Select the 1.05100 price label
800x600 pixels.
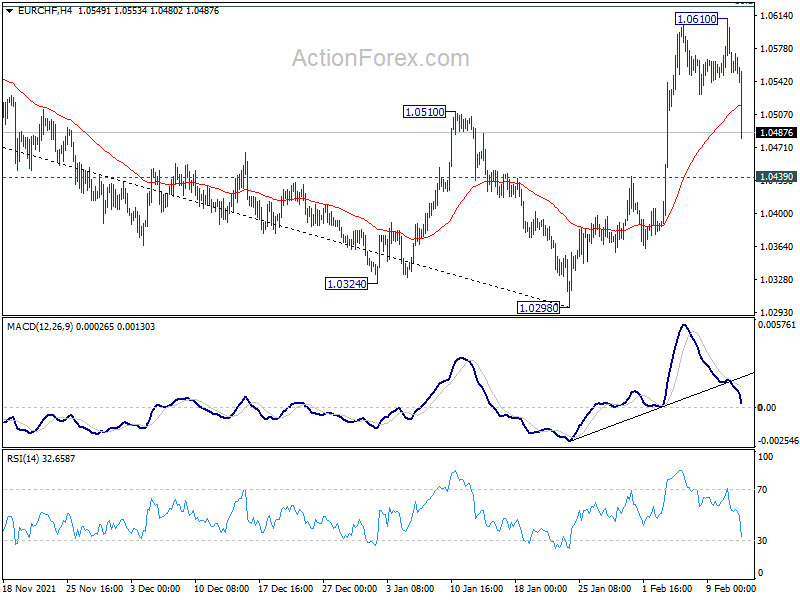pos(424,112)
